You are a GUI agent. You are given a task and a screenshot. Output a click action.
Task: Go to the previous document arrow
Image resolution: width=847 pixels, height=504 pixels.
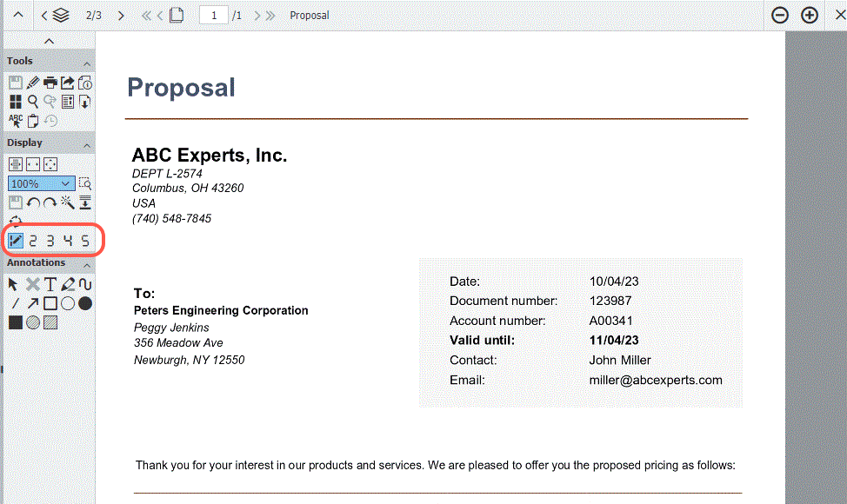coord(43,16)
